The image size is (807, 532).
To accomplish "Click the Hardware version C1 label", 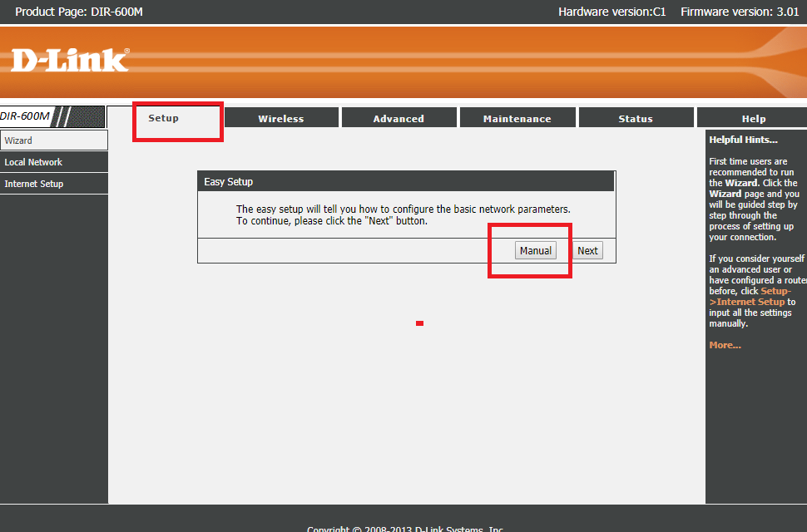I will 611,12.
